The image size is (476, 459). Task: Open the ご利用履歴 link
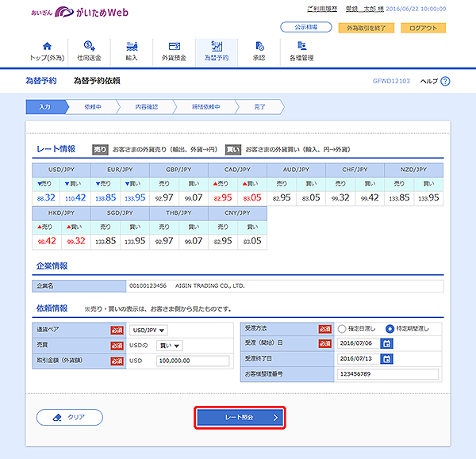322,9
